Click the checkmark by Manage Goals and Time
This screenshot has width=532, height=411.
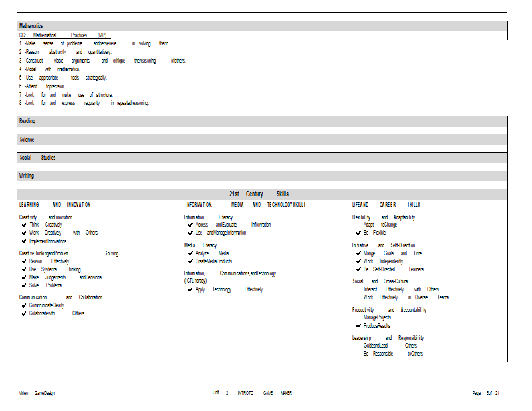(x=358, y=253)
